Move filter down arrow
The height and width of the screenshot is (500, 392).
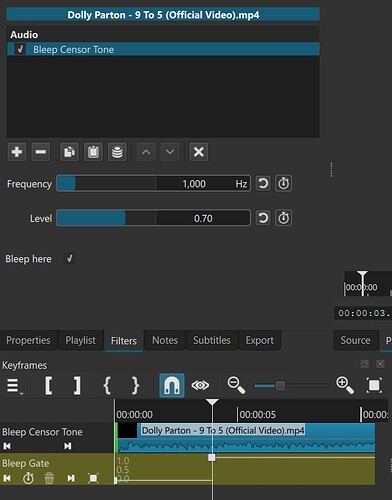tap(170, 152)
